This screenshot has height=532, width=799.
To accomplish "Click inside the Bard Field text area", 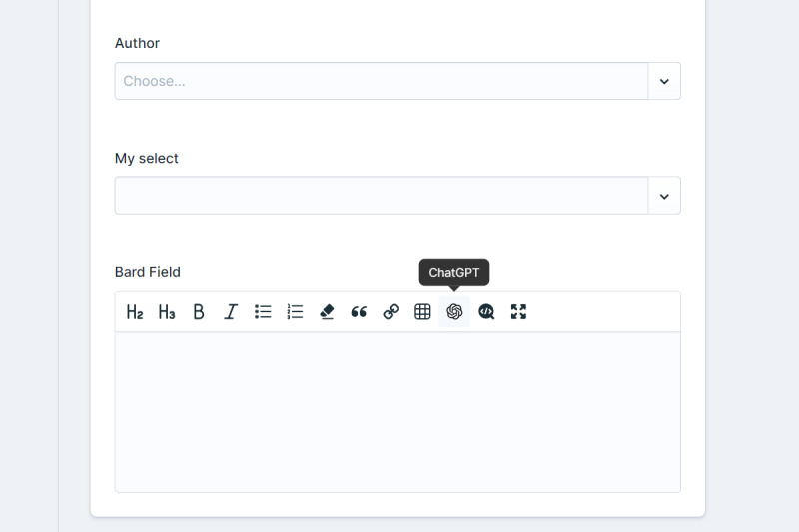I will click(x=398, y=411).
